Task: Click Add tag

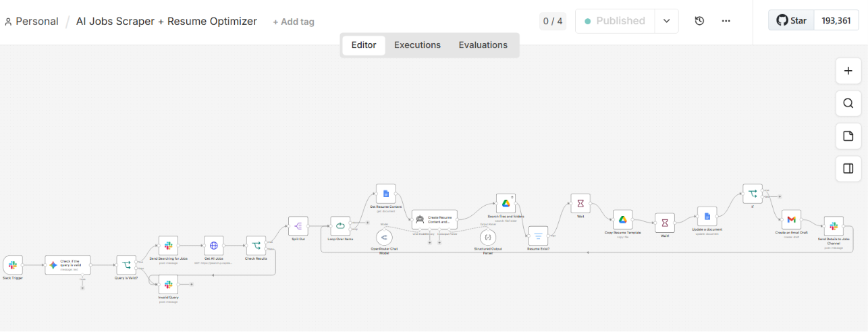Action: (294, 22)
